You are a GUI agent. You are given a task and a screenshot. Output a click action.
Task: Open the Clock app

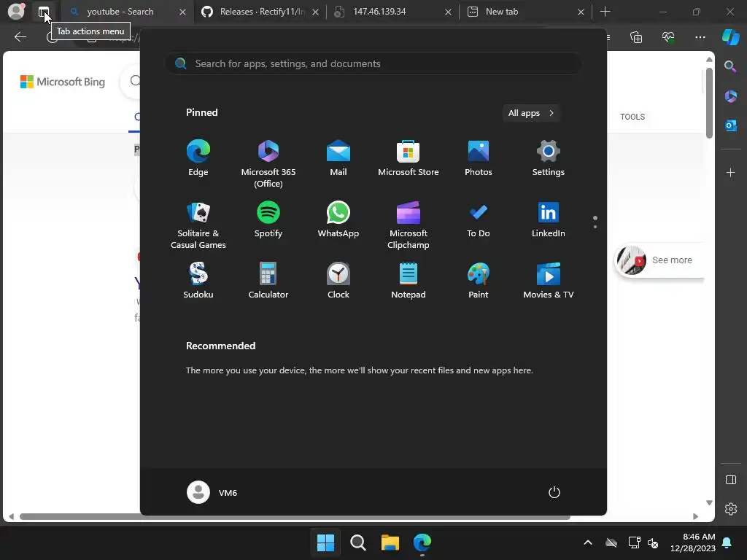[x=338, y=281]
